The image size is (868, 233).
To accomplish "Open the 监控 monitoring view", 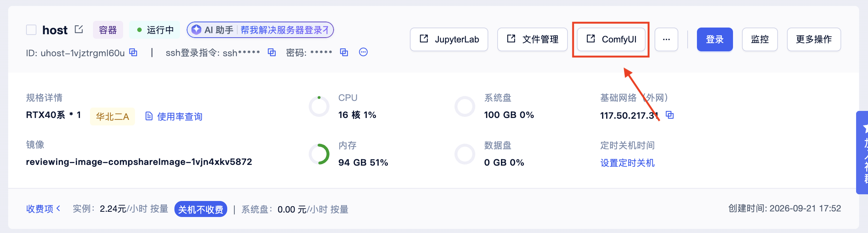I will coord(760,39).
